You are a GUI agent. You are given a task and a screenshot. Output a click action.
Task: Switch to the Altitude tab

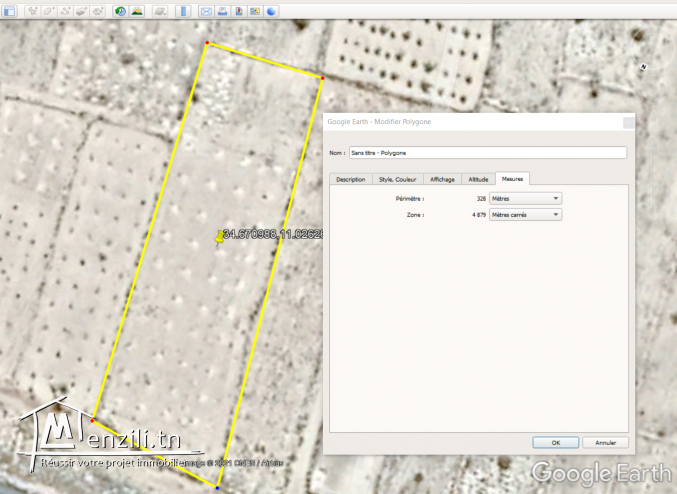(x=478, y=179)
